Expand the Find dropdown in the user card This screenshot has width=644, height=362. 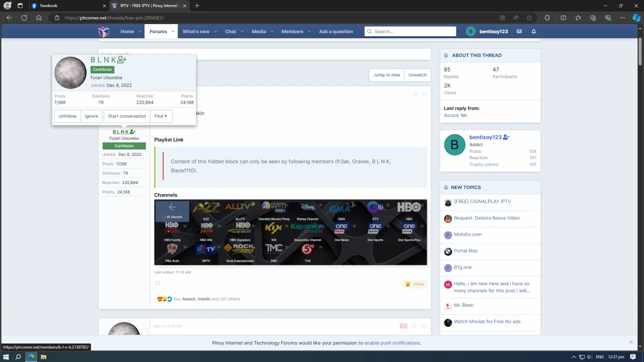pos(161,116)
